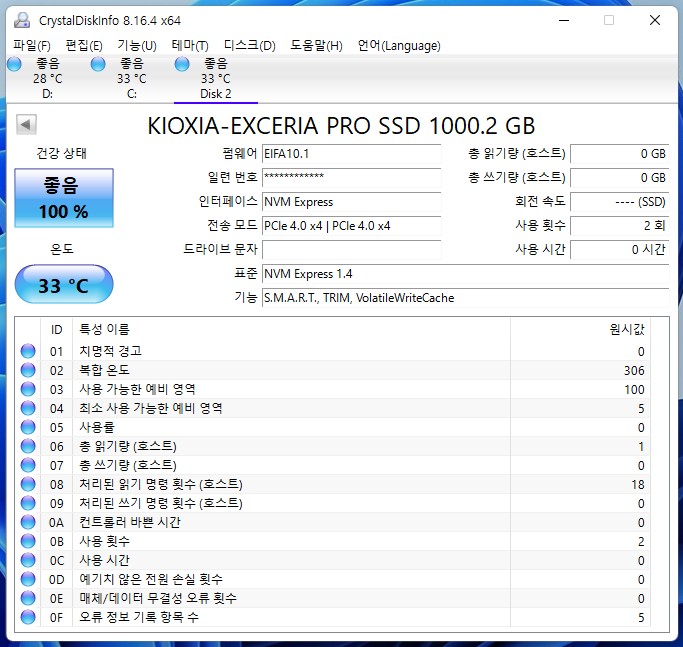
Task: Open the 도움말(H) menu
Action: [316, 45]
